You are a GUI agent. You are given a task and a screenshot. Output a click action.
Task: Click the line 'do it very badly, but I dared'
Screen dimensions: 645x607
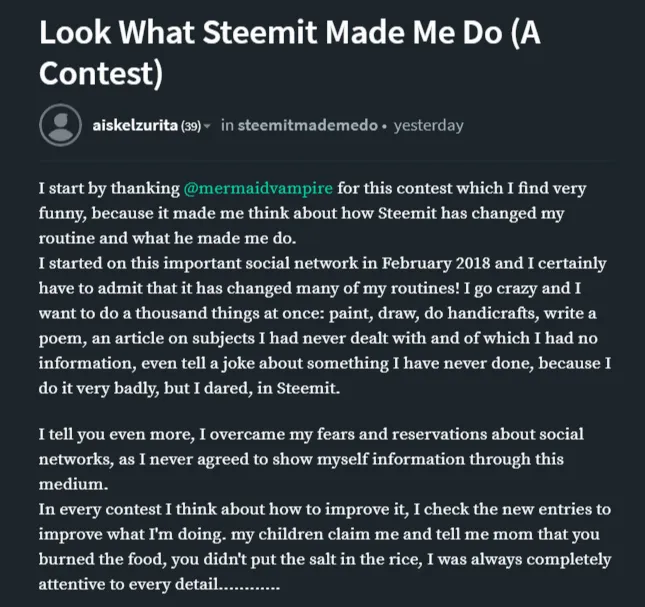click(x=189, y=388)
